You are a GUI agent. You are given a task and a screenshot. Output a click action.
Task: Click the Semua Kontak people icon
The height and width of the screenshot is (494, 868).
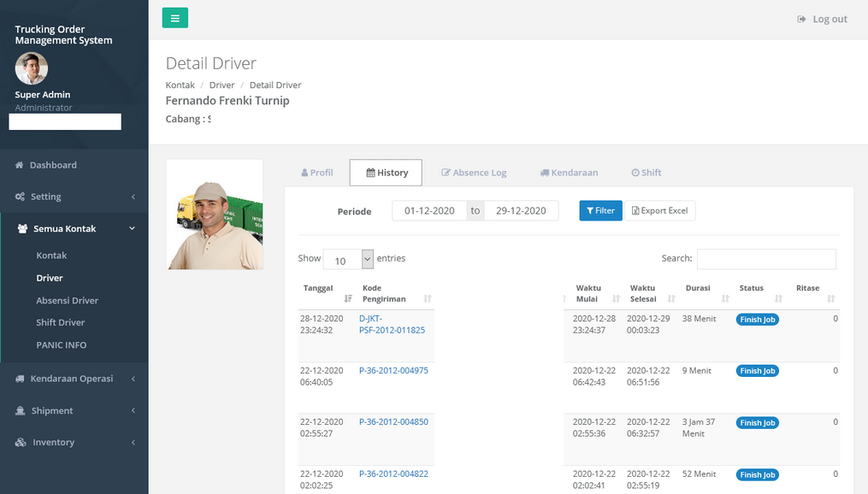point(22,228)
